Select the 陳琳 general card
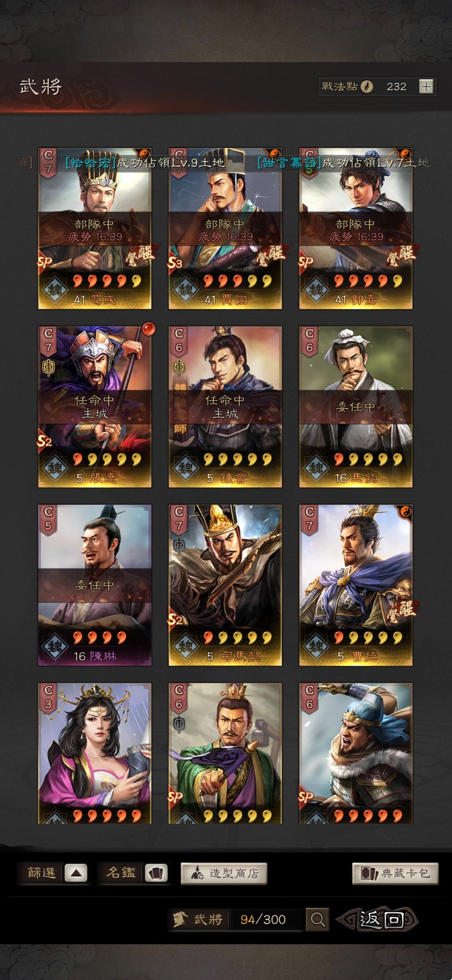This screenshot has width=452, height=980. point(95,585)
